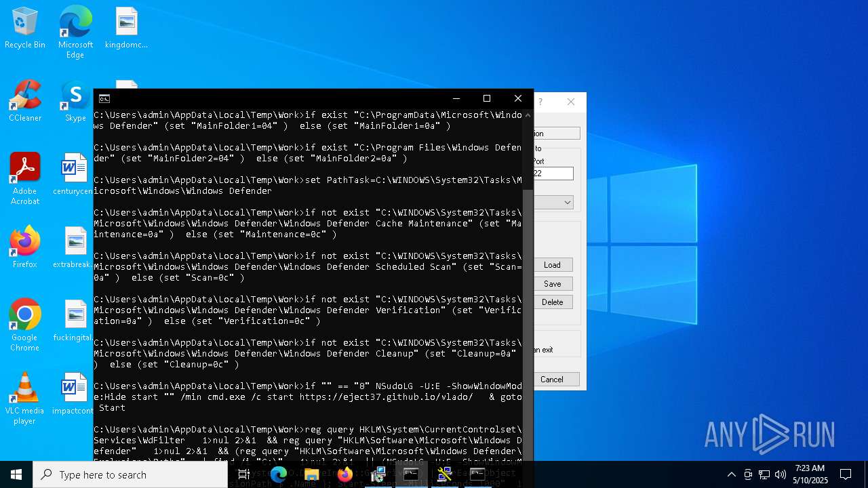Click the taskbar search box

click(130, 474)
